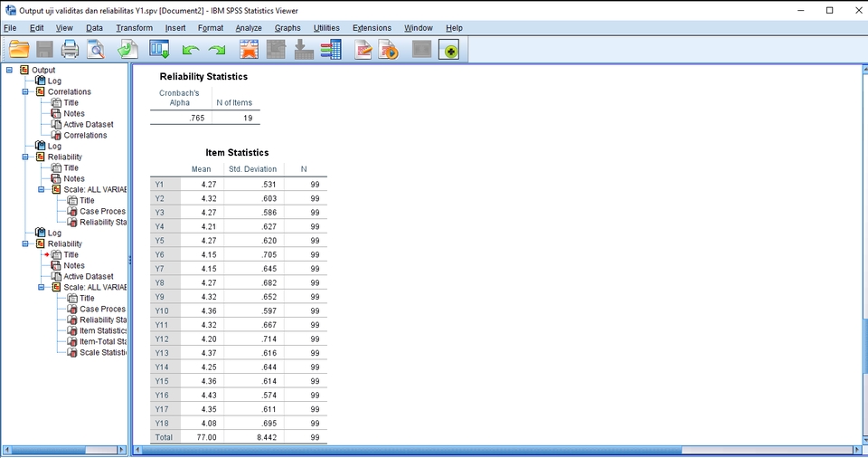Click the Std. Deviation column header
The image size is (868, 458).
click(x=252, y=169)
